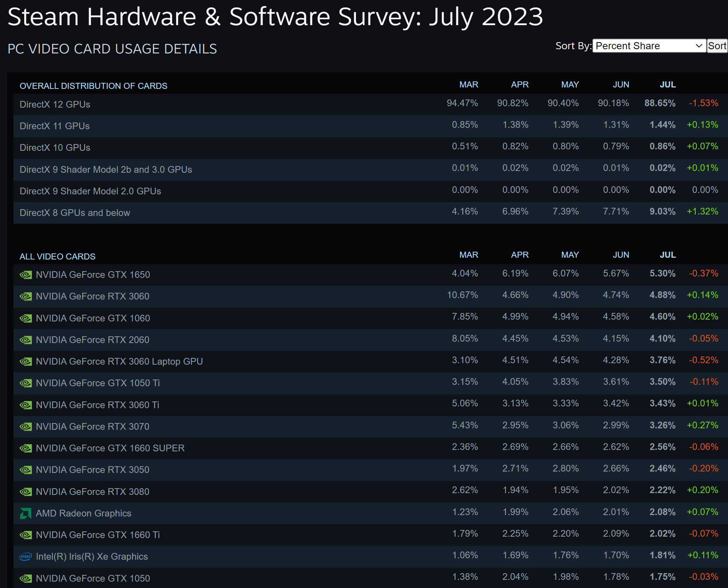
Task: Click NVIDIA icon next to RTX 3080
Action: click(26, 492)
